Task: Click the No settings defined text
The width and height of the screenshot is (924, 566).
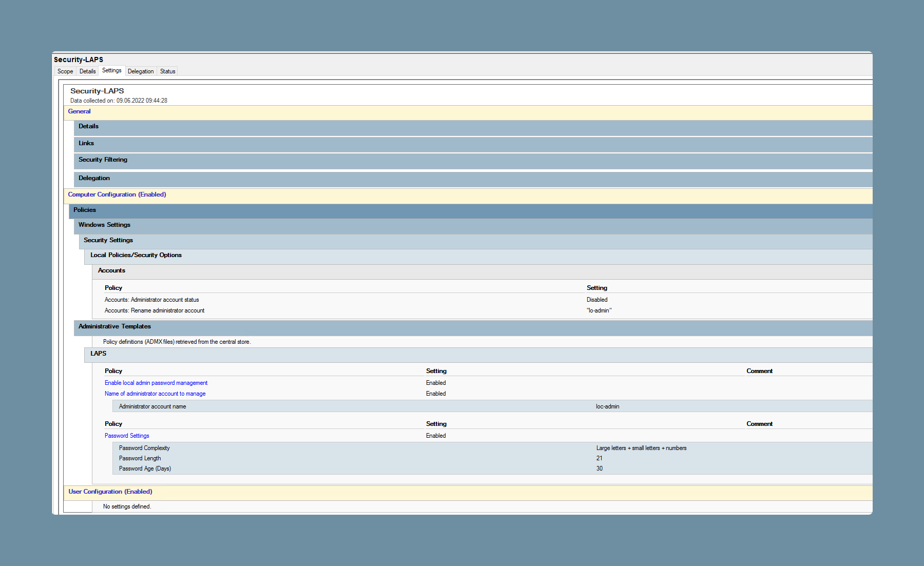Action: pyautogui.click(x=127, y=506)
